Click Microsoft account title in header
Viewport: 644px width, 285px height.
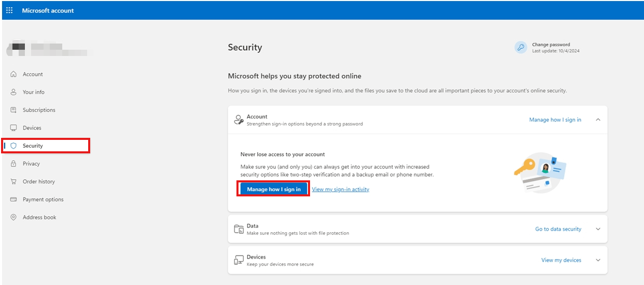click(x=48, y=10)
